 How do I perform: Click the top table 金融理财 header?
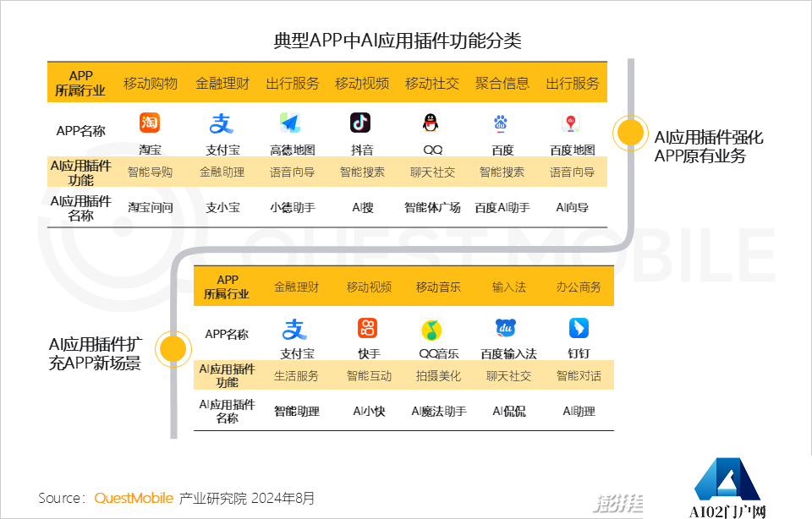pyautogui.click(x=222, y=84)
